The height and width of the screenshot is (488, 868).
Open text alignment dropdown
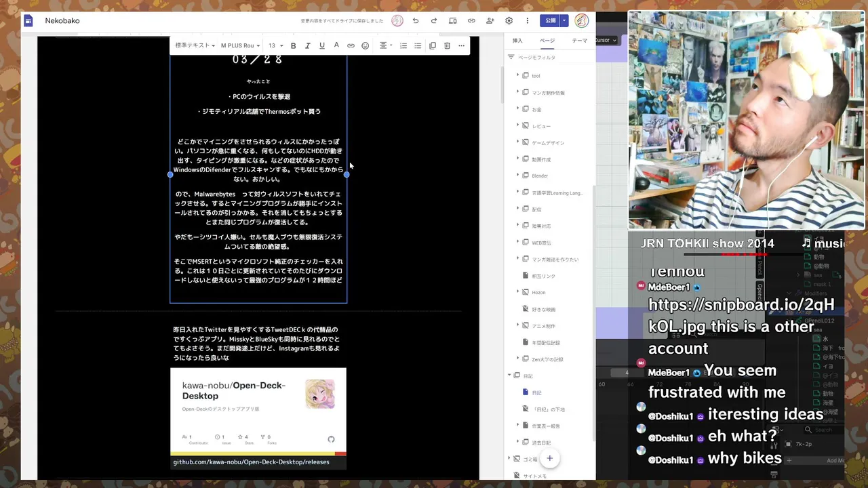click(x=385, y=45)
